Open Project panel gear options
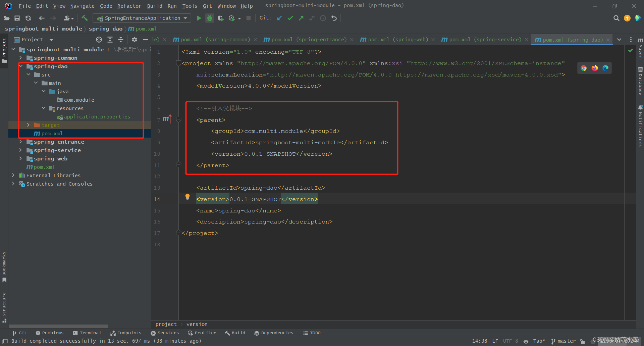The width and height of the screenshot is (644, 346). pos(135,40)
